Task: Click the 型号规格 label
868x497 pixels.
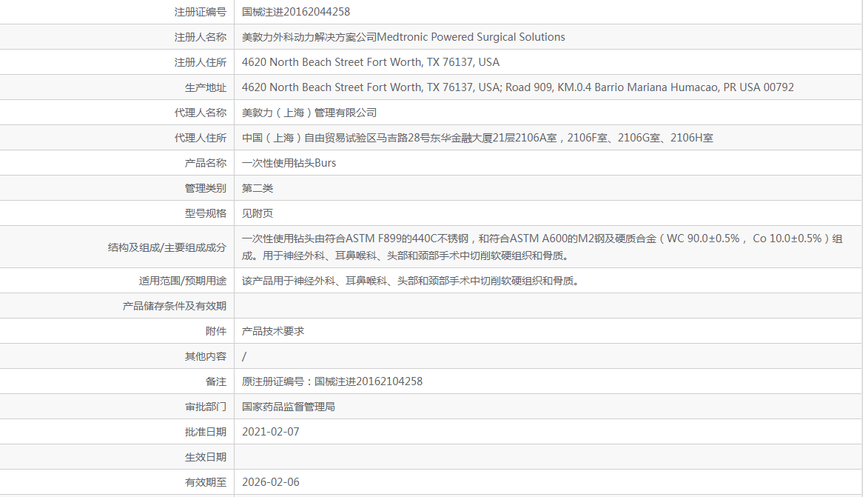Action: [x=206, y=213]
